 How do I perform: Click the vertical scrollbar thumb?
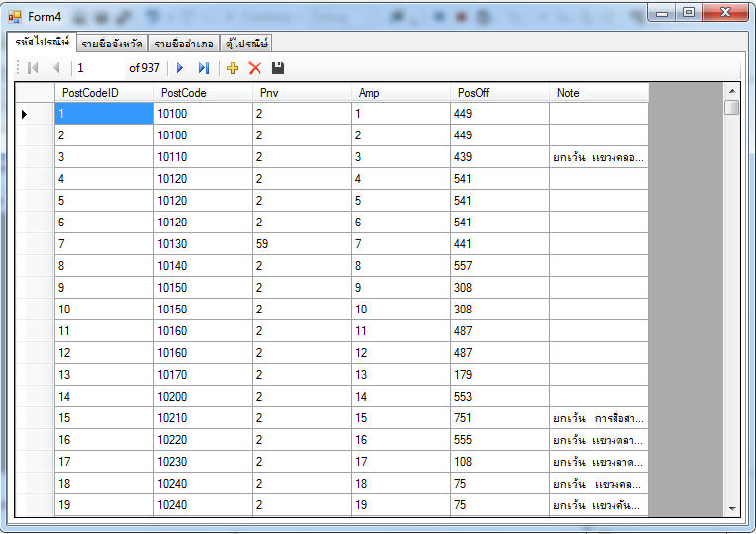[x=732, y=108]
